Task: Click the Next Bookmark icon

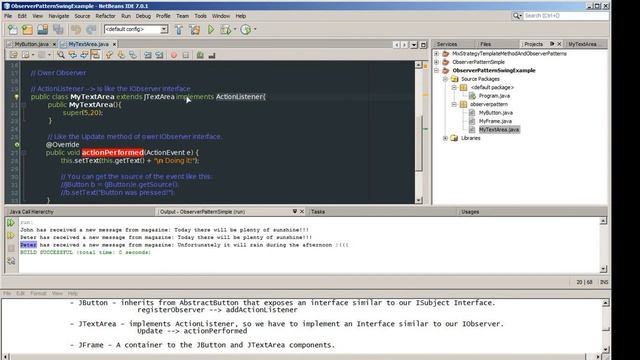Action: (121, 55)
